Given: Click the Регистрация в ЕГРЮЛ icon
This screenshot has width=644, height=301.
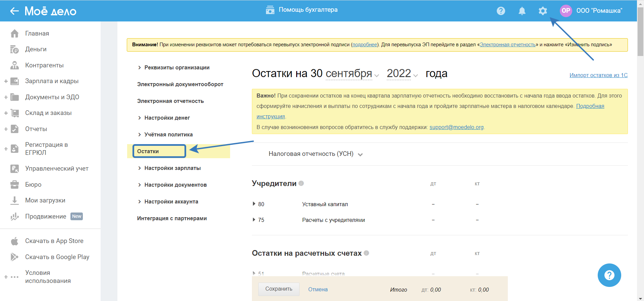Looking at the screenshot, I should click(x=14, y=148).
